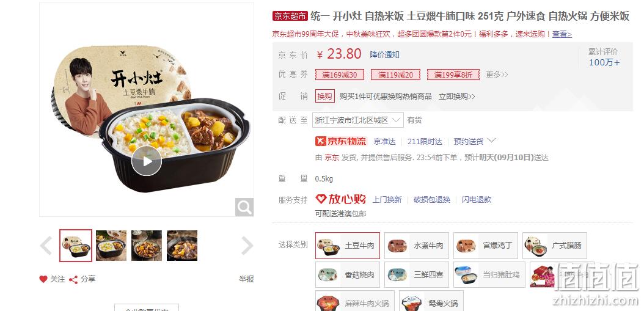644x311 pixels.
Task: Choose the 宫爆鸡丁 flavor
Action: click(x=486, y=246)
